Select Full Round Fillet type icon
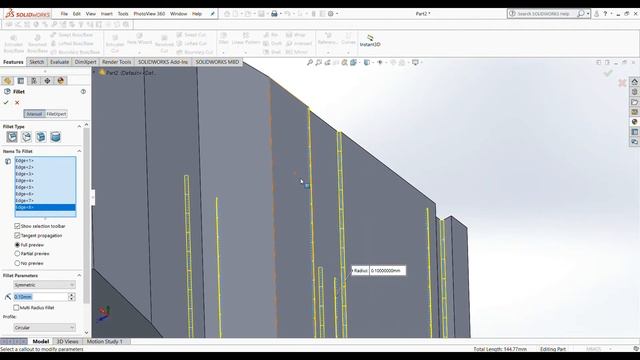640x360 pixels. click(56, 137)
